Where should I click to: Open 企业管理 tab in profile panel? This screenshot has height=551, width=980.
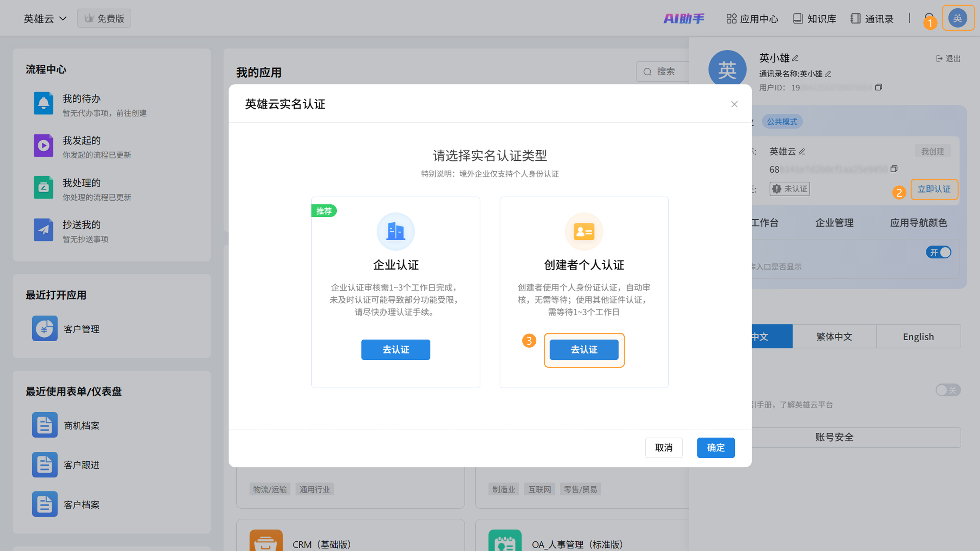click(x=834, y=223)
